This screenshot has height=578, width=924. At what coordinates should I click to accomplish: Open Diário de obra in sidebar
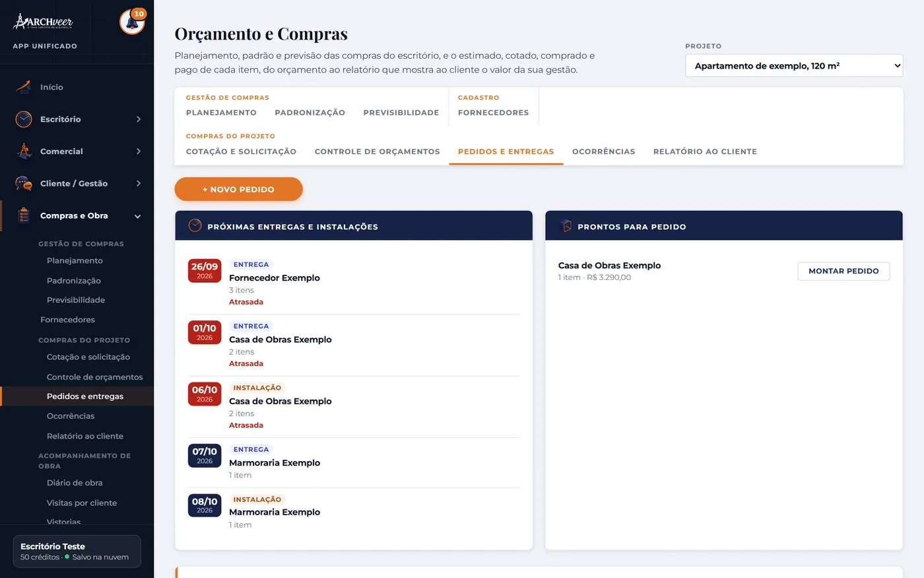pos(75,483)
